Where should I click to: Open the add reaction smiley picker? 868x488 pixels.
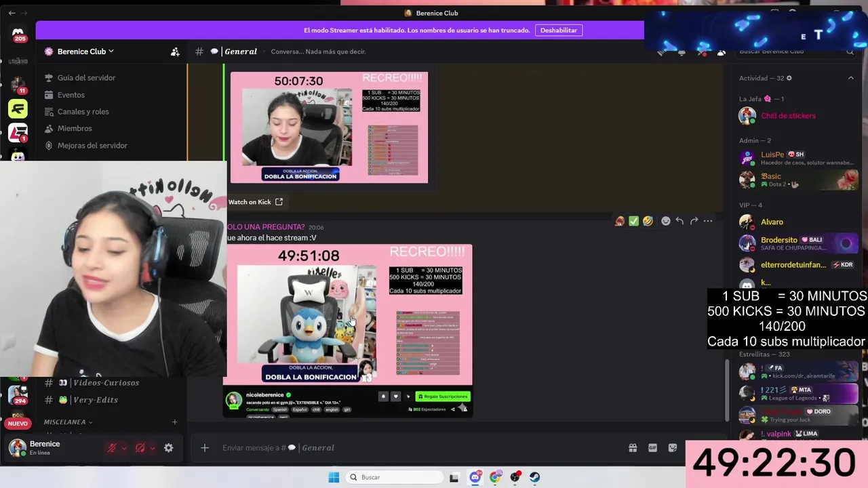(x=665, y=221)
